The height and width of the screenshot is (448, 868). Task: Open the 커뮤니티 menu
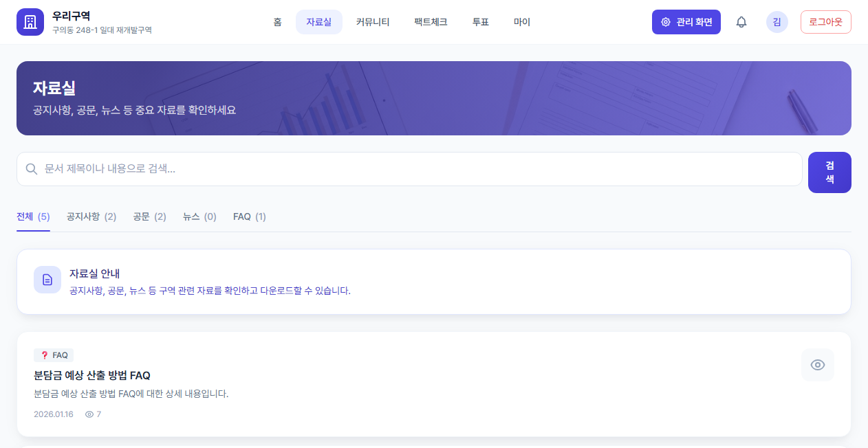point(373,22)
